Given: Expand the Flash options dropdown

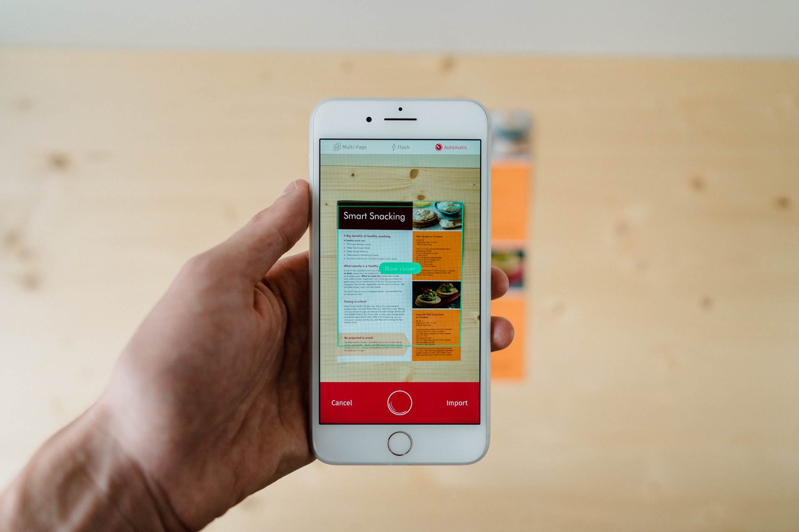Looking at the screenshot, I should point(399,147).
